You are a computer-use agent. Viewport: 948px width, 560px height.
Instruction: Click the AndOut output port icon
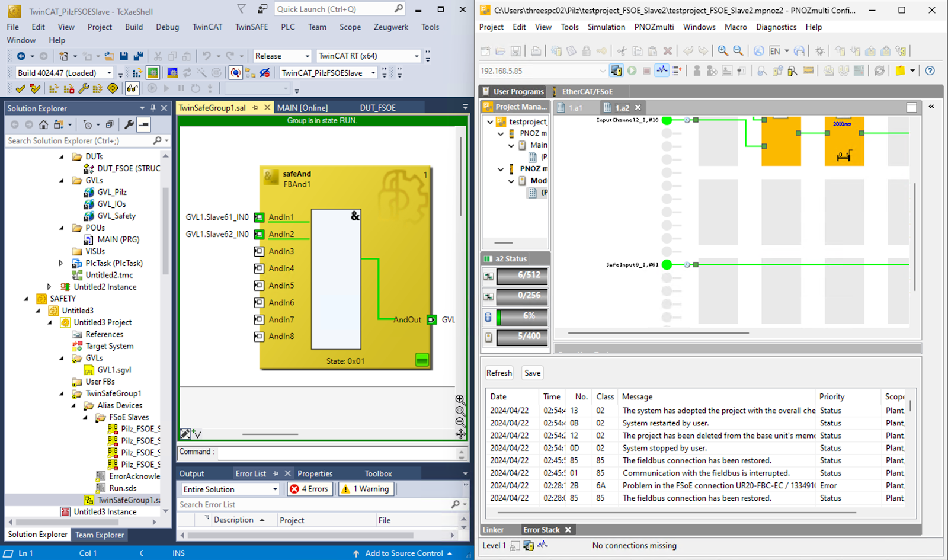[x=431, y=319]
